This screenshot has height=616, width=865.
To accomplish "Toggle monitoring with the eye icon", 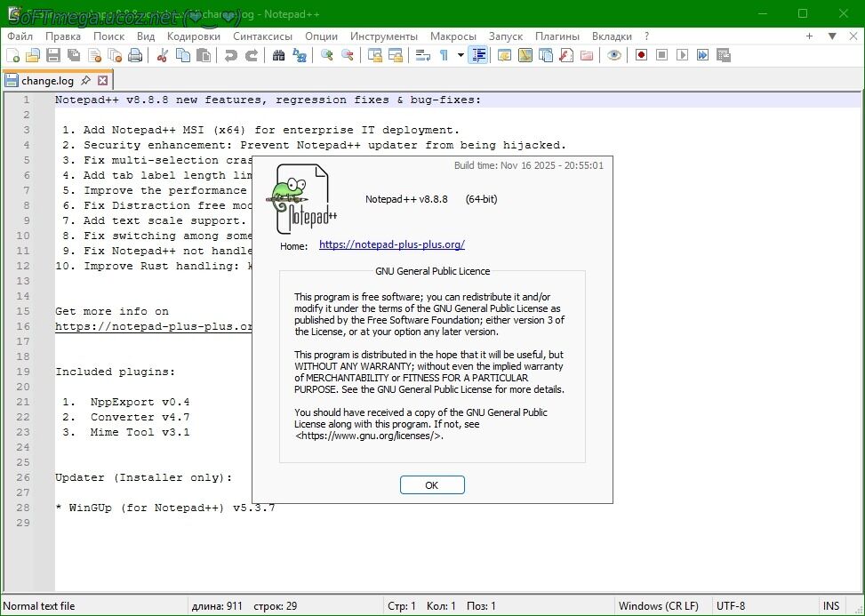I will (614, 55).
